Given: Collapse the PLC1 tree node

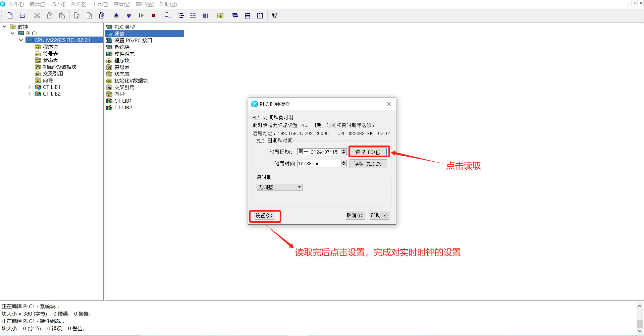Looking at the screenshot, I should 12,33.
